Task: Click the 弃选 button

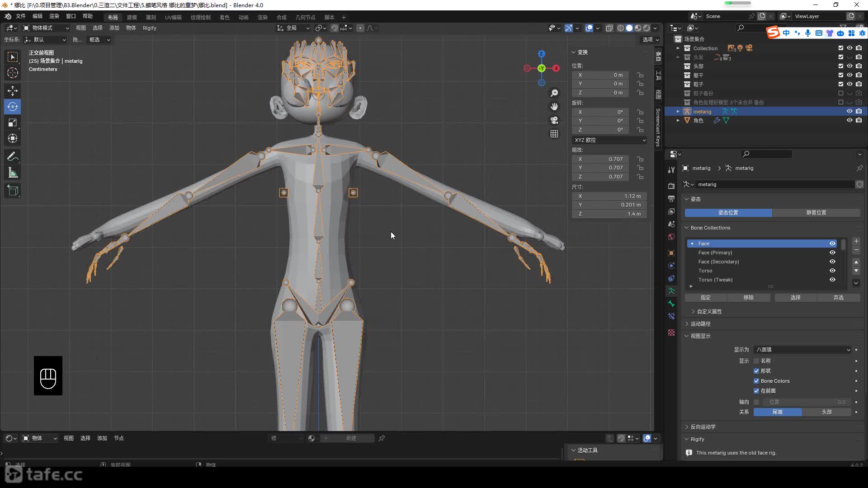Action: tap(839, 298)
